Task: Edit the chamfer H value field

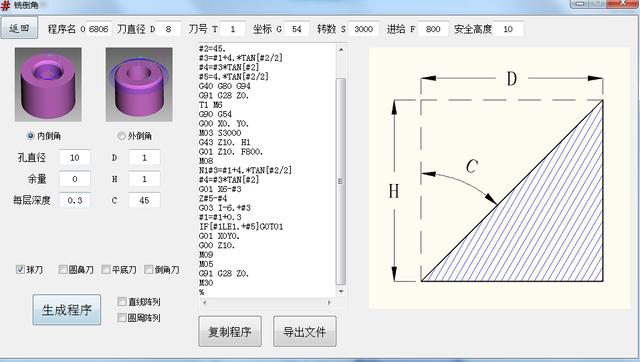Action: [144, 179]
